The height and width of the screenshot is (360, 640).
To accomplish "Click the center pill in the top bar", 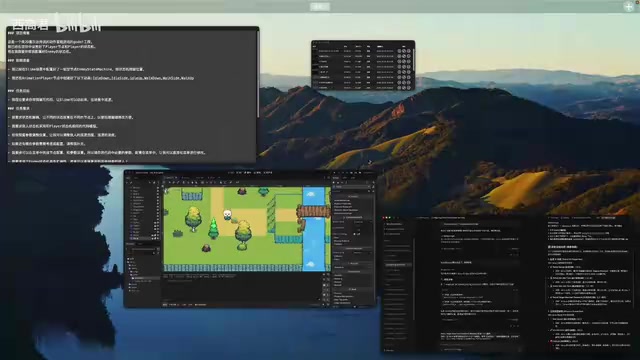I will (x=320, y=7).
